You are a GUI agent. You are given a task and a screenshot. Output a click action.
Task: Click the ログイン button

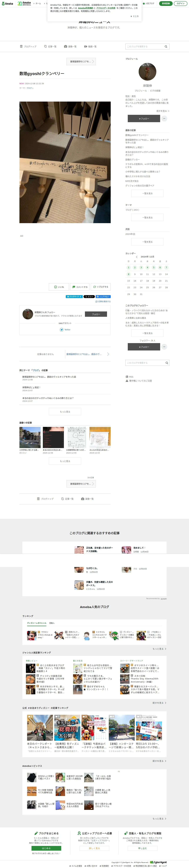pos(181,3)
